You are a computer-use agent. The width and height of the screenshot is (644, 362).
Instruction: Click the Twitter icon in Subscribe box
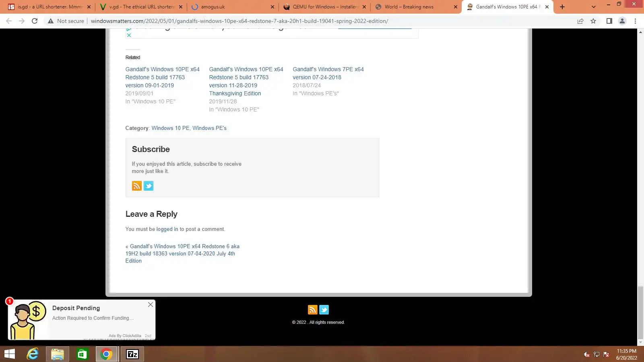[149, 186]
